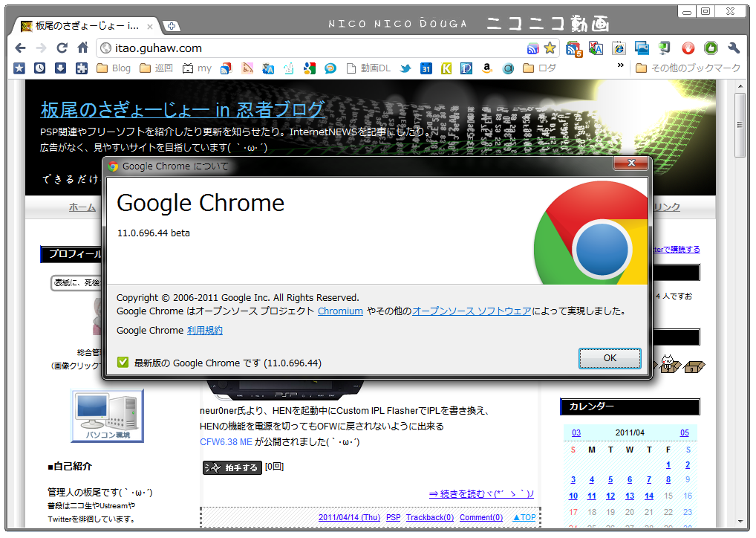
Task: Open the 利用規約 terms link
Action: point(205,331)
